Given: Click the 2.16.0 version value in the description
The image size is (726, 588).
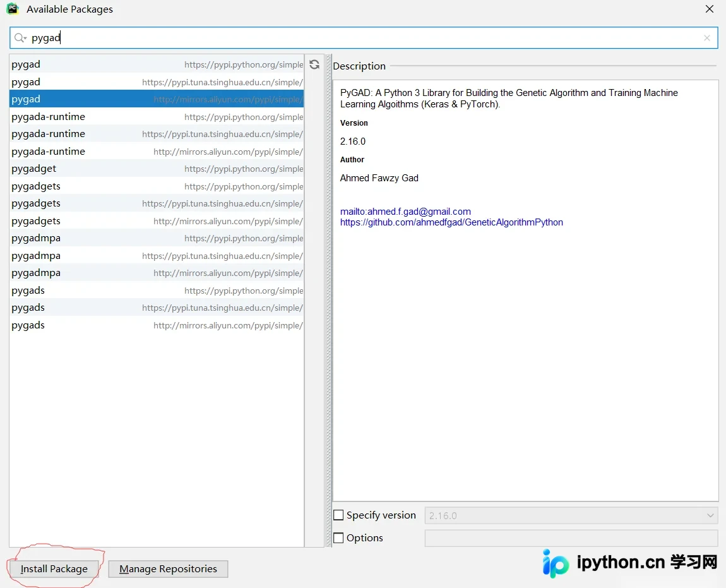Looking at the screenshot, I should pos(353,141).
